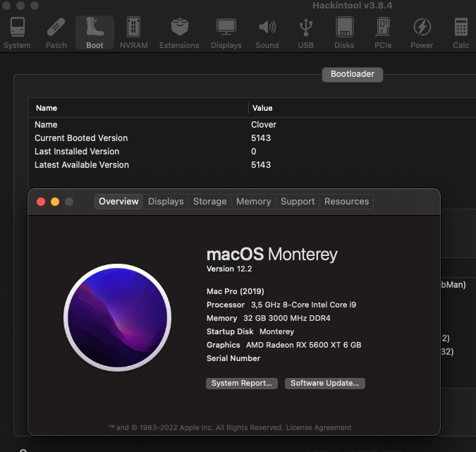The width and height of the screenshot is (476, 452).
Task: Click the Last Installed Version value 0
Action: click(253, 152)
